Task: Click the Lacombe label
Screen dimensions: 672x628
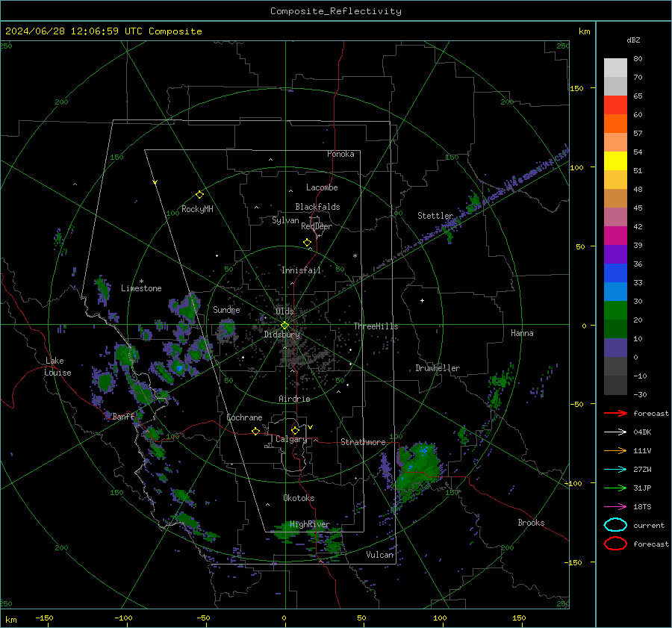Action: pos(322,187)
